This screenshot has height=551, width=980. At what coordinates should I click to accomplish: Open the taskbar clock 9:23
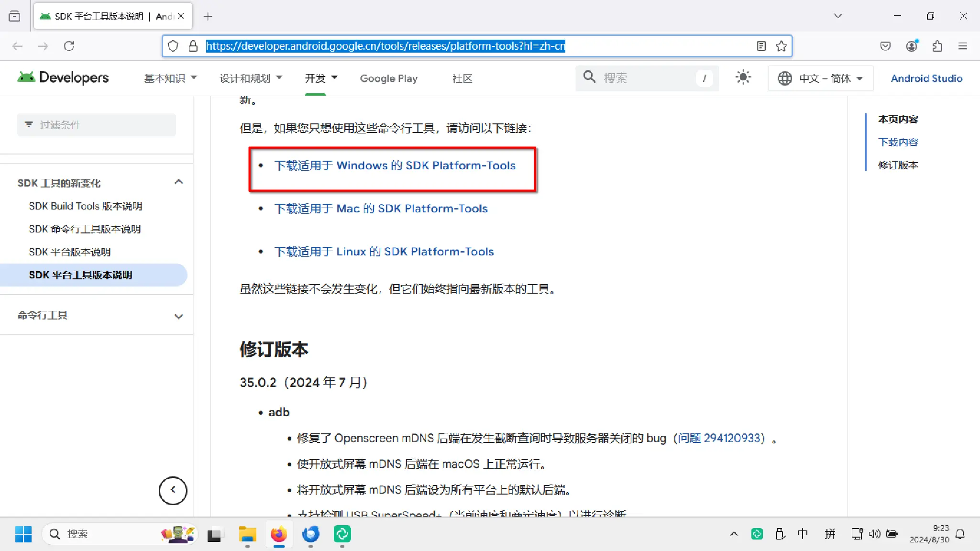click(929, 534)
